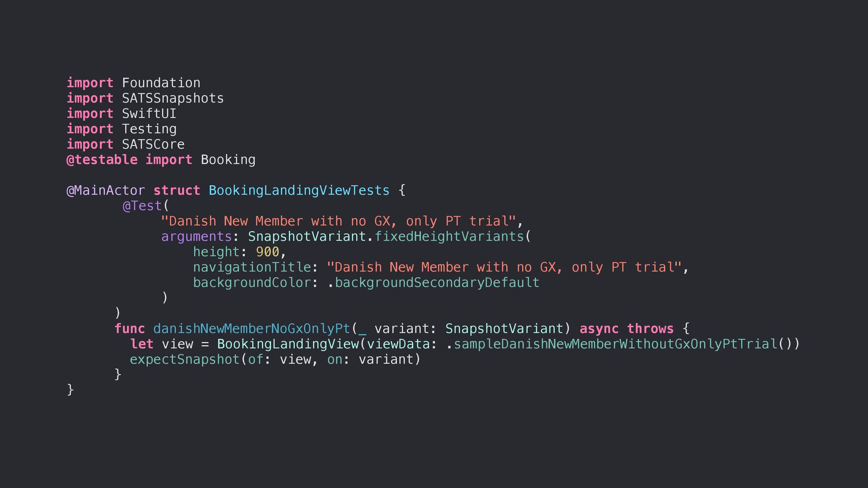This screenshot has height=488, width=868.
Task: Click danishNewMemberNoGxOnlyPt function name
Action: (251, 329)
